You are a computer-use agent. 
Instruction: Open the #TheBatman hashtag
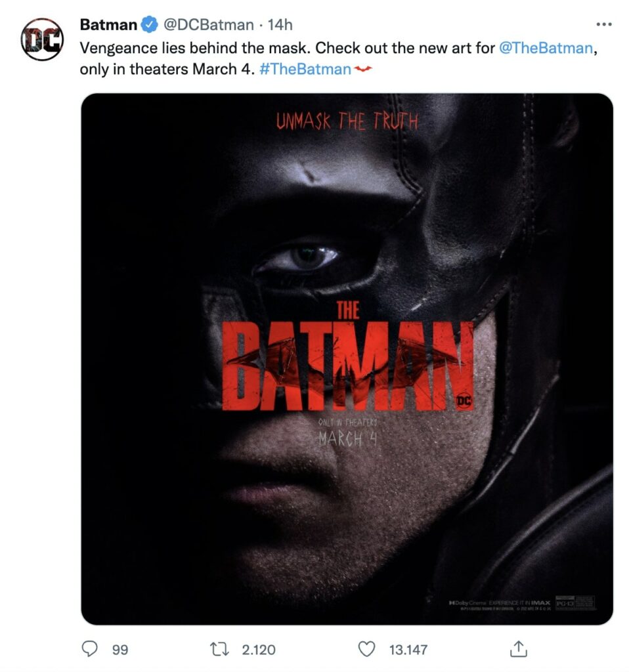click(305, 69)
